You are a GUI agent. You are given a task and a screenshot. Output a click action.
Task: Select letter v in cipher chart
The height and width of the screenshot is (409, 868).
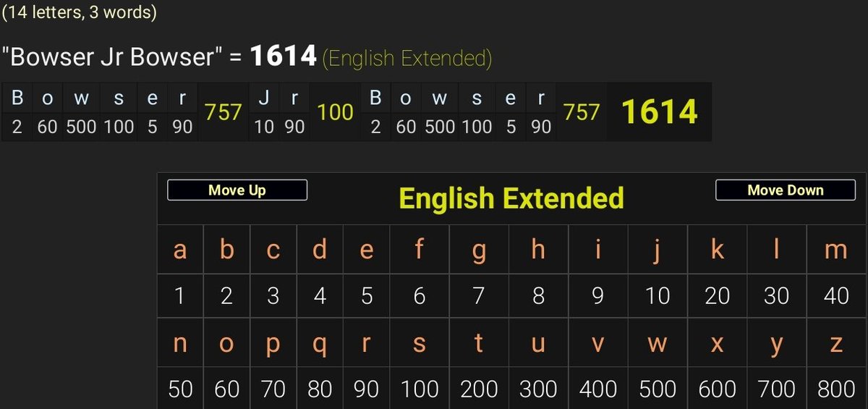(598, 343)
